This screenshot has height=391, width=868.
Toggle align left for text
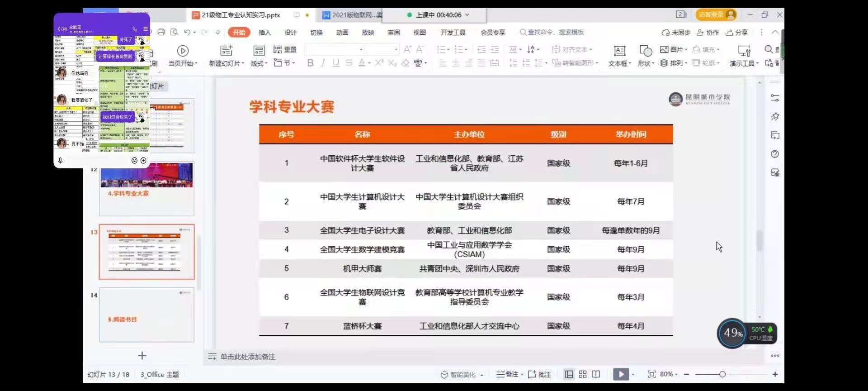pyautogui.click(x=443, y=63)
